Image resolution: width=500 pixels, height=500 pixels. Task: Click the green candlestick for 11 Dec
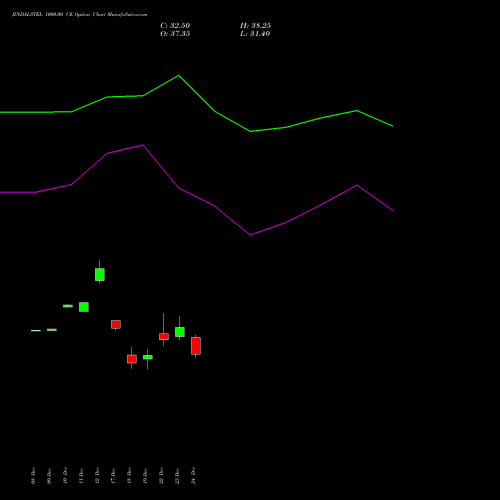[x=84, y=307]
